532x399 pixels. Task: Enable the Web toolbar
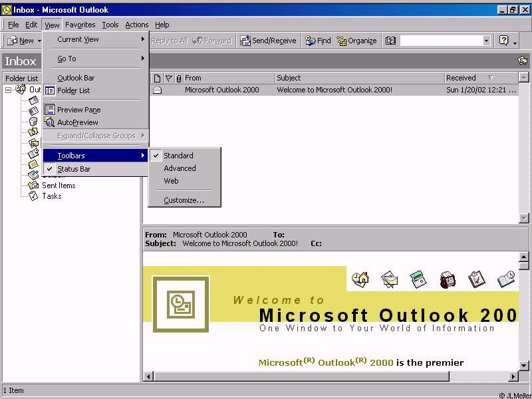[x=185, y=181]
